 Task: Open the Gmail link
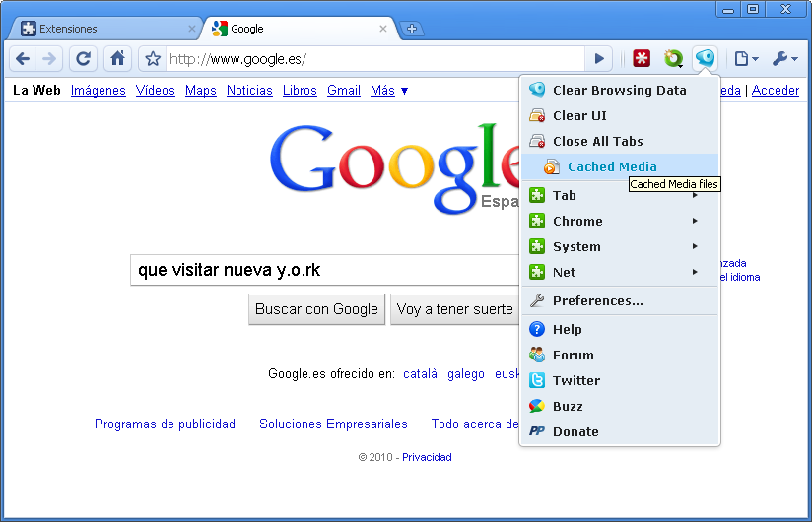pos(343,90)
